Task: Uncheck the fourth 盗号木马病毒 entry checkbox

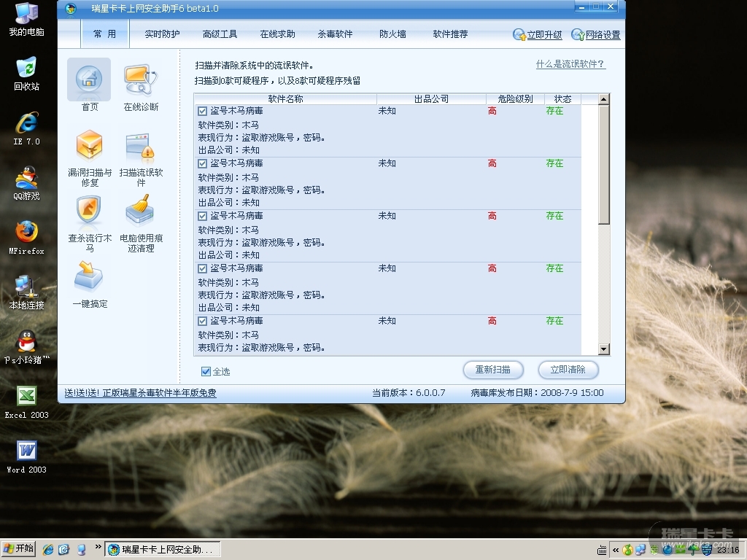Action: (203, 268)
